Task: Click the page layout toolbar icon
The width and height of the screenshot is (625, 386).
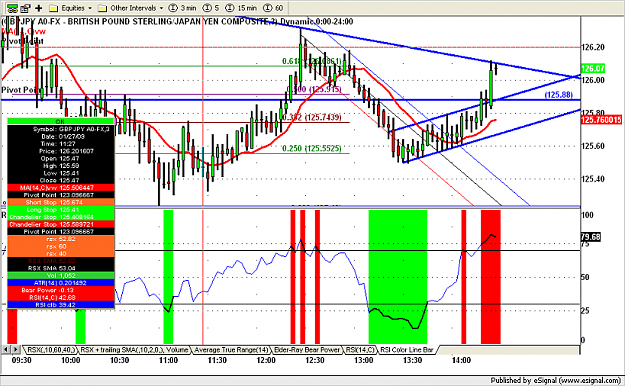Action: point(26,8)
